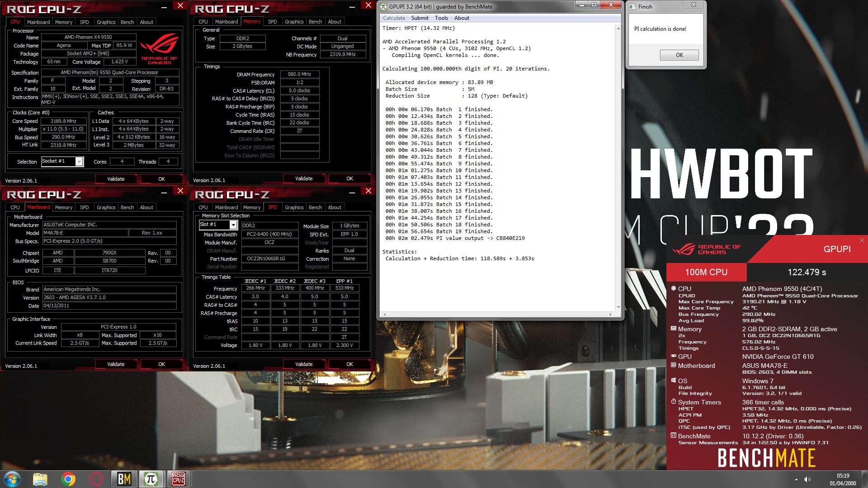
Task: Show hidden tray icons arrow
Action: [796, 479]
